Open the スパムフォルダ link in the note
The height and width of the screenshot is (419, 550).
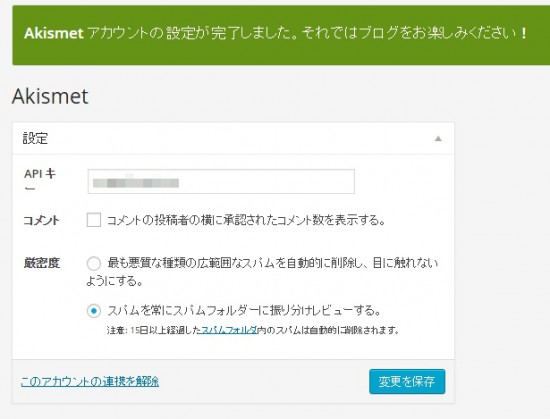[228, 330]
